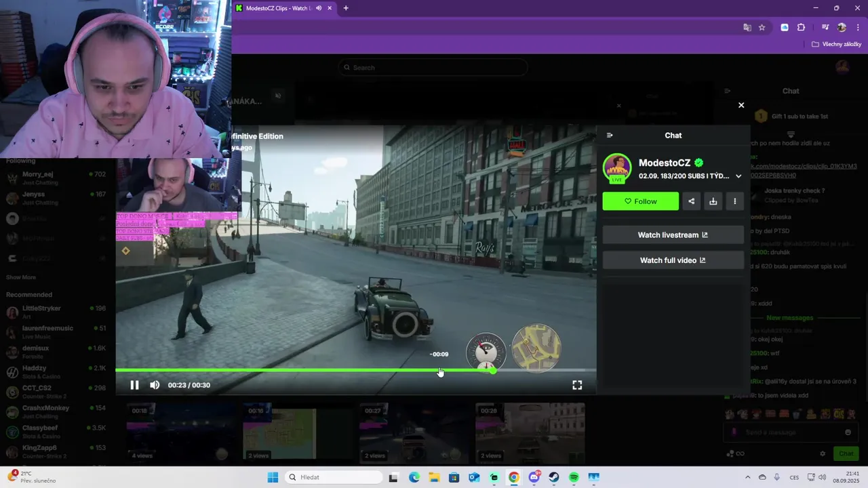Viewport: 868px width, 488px height.
Task: Click the taskbar Hledat search box
Action: click(334, 477)
